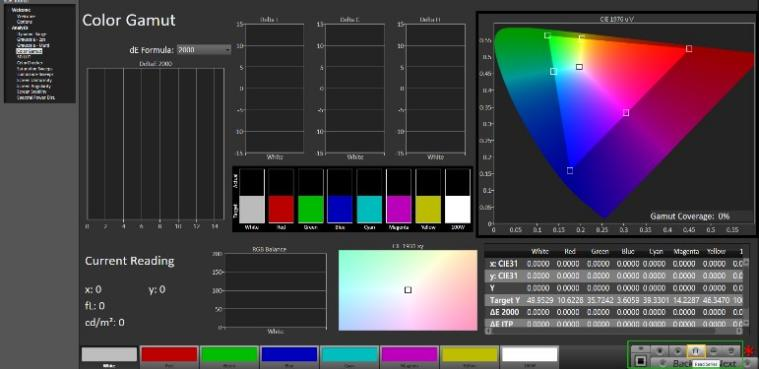Screen dimensions: 759x369
Task: Select the Cyan pattern swatch in bottom strip
Action: 349,354
